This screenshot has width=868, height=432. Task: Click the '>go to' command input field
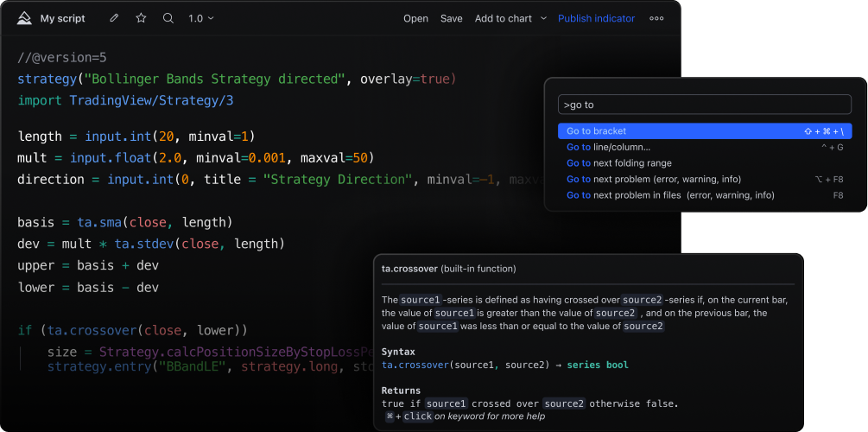[x=705, y=105]
